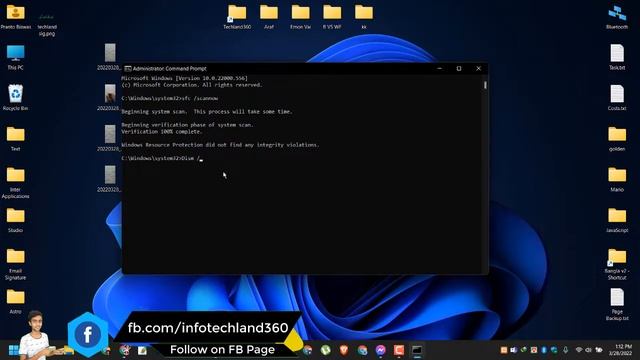This screenshot has width=640, height=360.
Task: Open the Mario folder
Action: click(x=617, y=179)
